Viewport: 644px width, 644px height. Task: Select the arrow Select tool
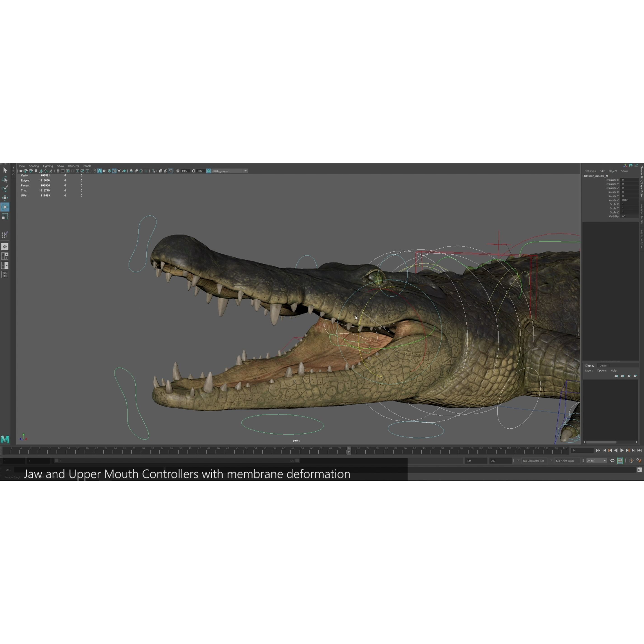coord(5,170)
